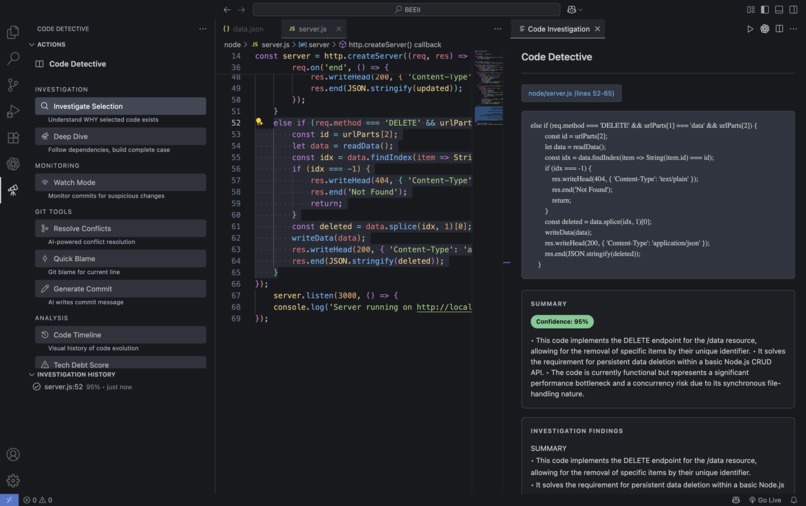Split the editor to the right
The width and height of the screenshot is (806, 506).
[779, 29]
